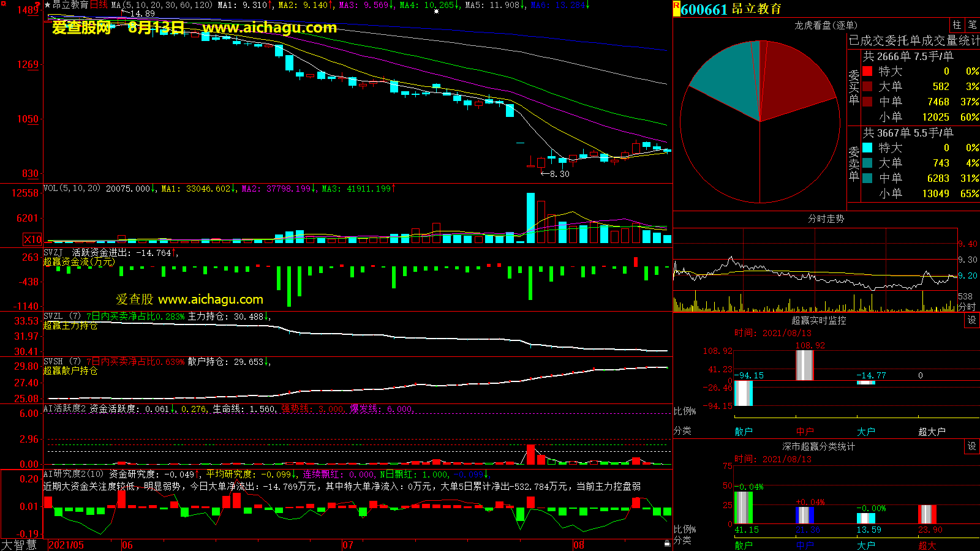Viewport: 980px width, 551px height.
Task: Click the small red square icon in top-left corner
Action: point(4,3)
